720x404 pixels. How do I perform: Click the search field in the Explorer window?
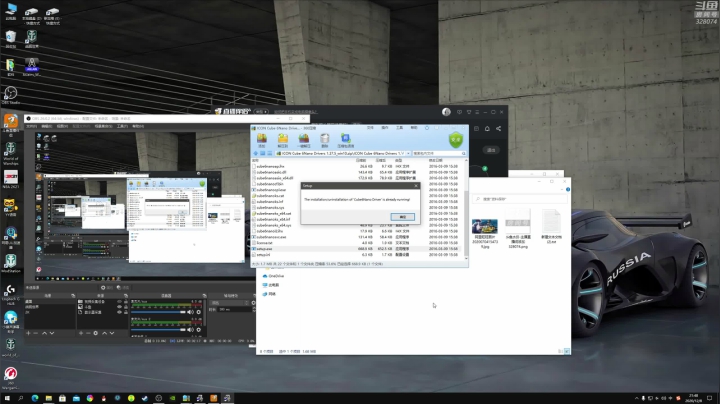pyautogui.click(x=520, y=199)
